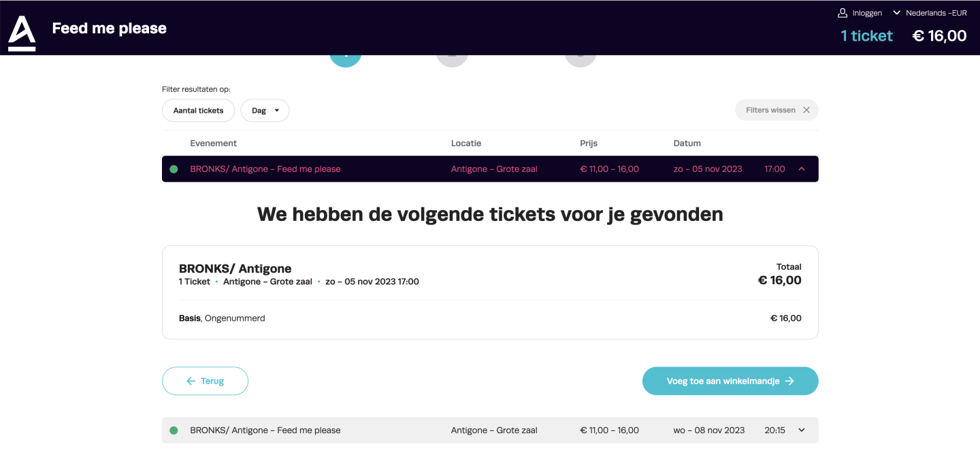Open Inloggen to sign in
Image resolution: width=980 pixels, height=463 pixels.
tap(866, 13)
